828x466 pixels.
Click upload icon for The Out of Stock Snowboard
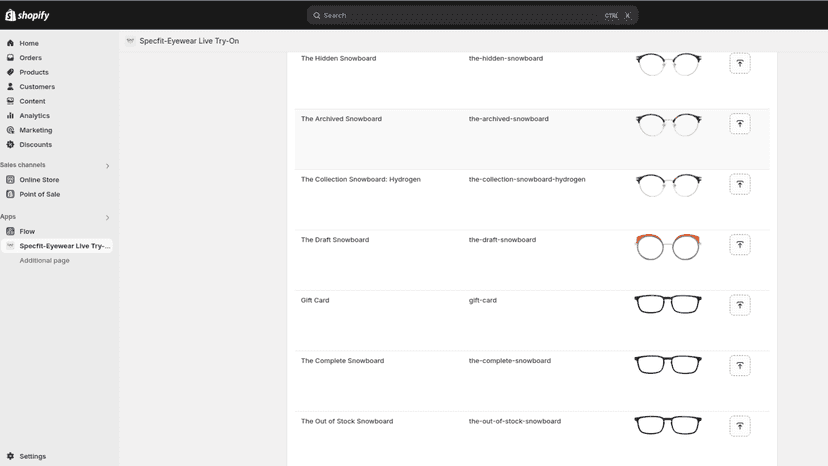click(740, 426)
